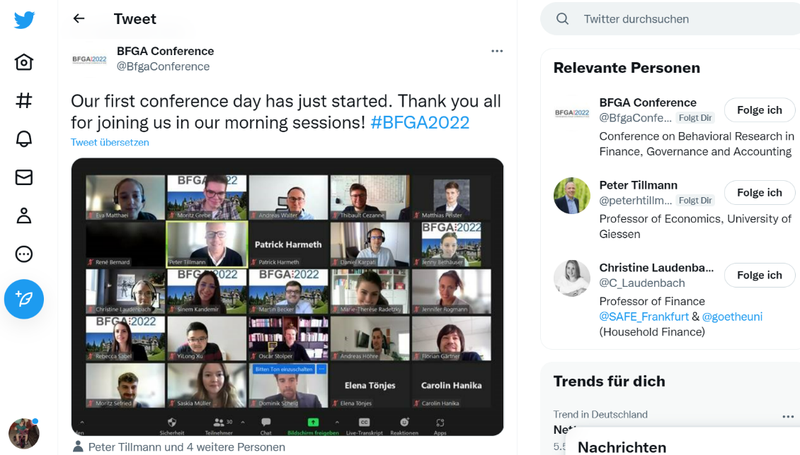The width and height of the screenshot is (800, 455).
Task: Toggle Folge ich for BFGA Conference
Action: tap(759, 110)
